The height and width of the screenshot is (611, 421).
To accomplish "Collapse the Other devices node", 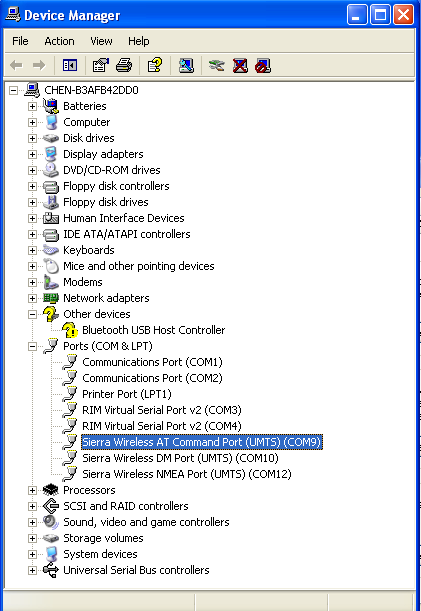I will 32,314.
